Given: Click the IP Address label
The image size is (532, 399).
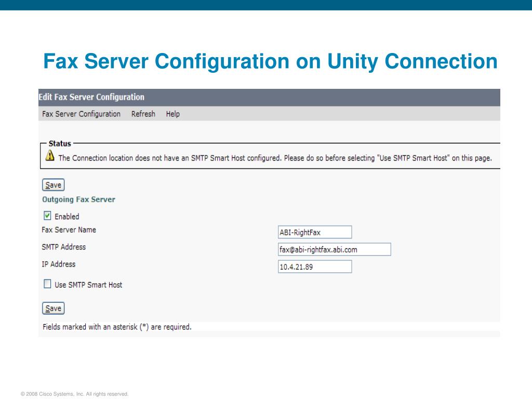Looking at the screenshot, I should (x=59, y=264).
